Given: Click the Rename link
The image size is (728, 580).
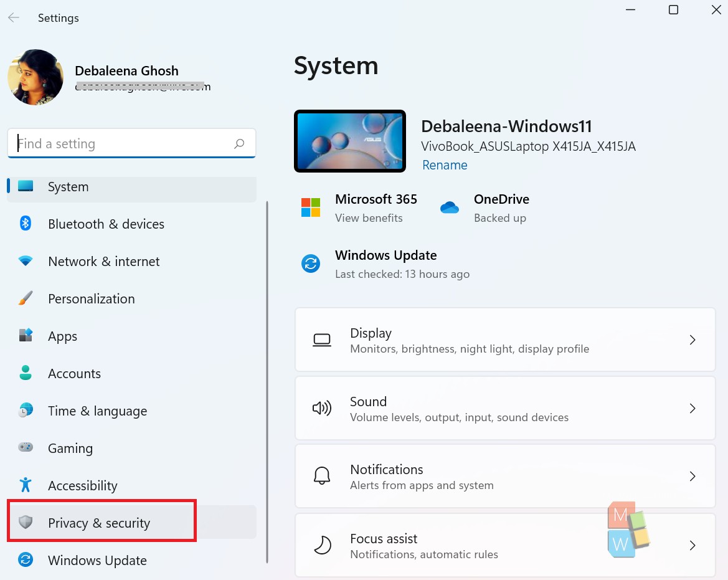Looking at the screenshot, I should [444, 165].
